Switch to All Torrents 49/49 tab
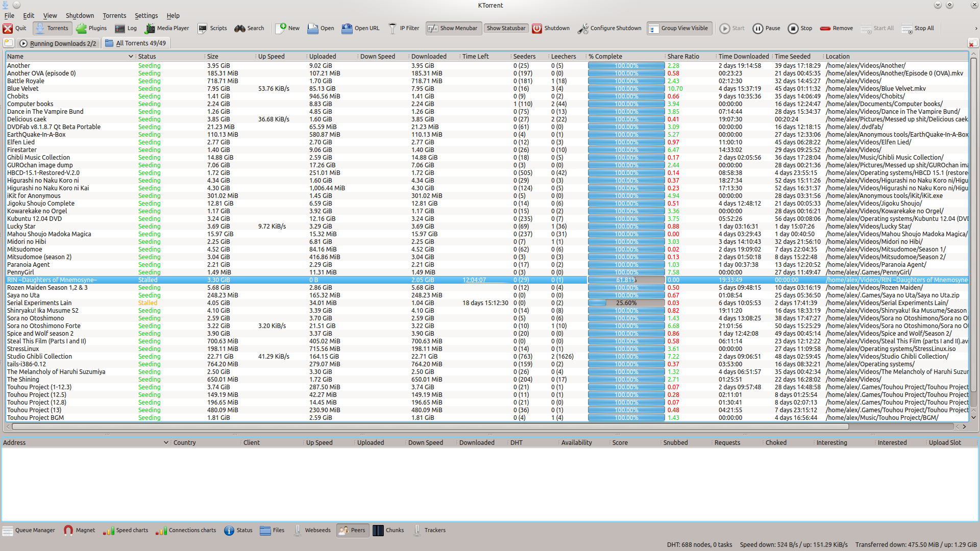This screenshot has height=551, width=980. pos(135,43)
